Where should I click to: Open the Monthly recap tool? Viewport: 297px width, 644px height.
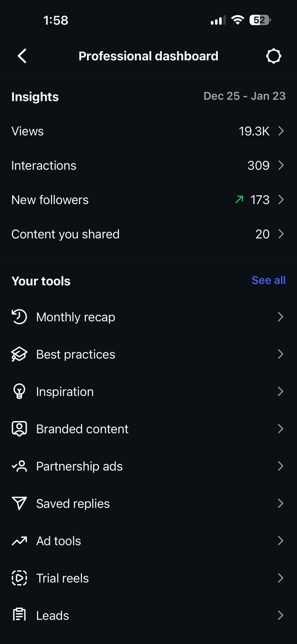(76, 317)
